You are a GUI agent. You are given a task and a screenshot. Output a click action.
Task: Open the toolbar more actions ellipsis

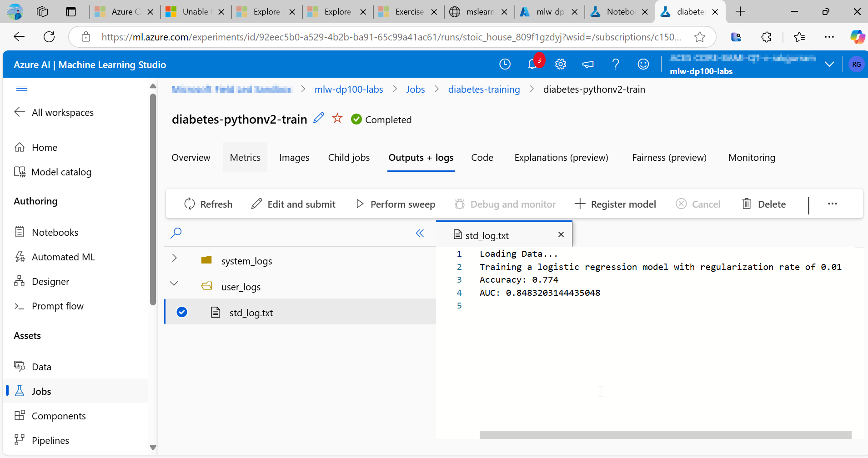[833, 204]
